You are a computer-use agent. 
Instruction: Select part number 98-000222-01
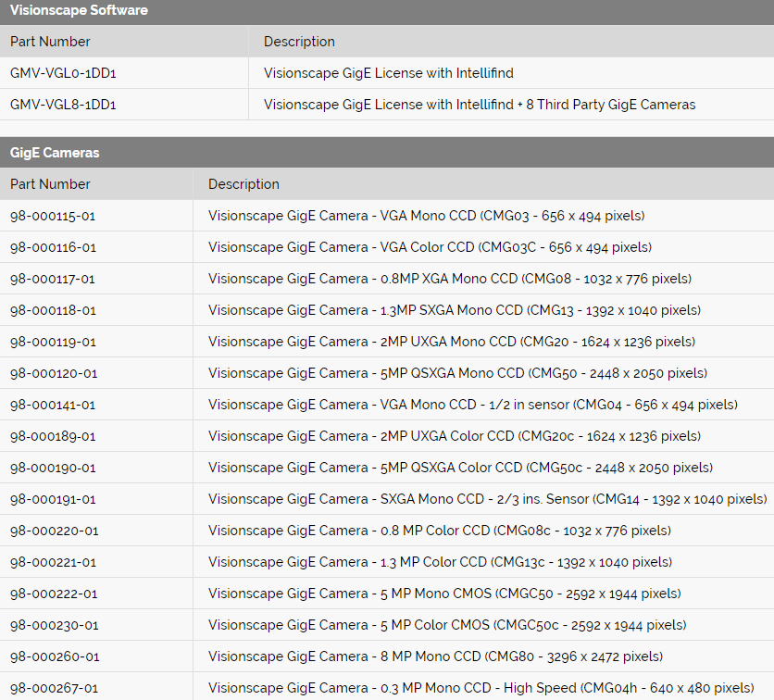[x=54, y=594]
